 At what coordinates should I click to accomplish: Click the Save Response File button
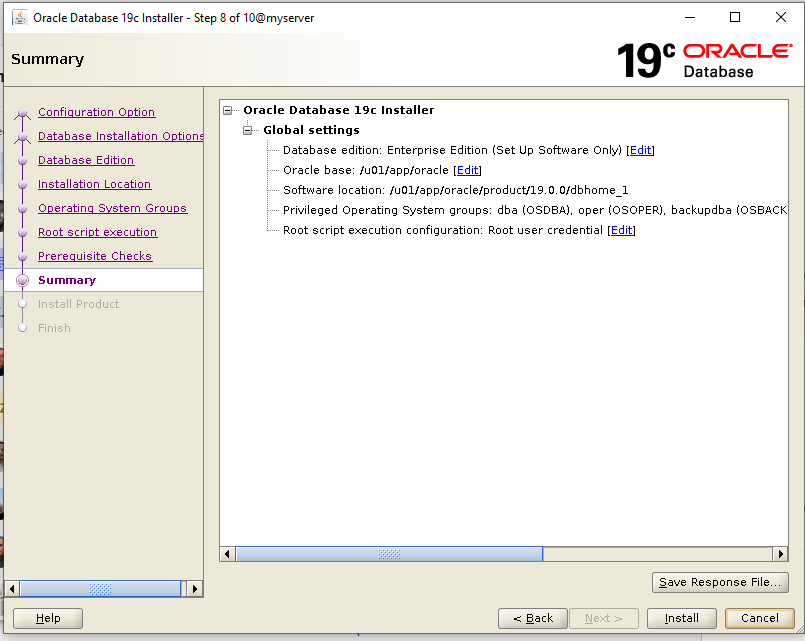(x=720, y=582)
